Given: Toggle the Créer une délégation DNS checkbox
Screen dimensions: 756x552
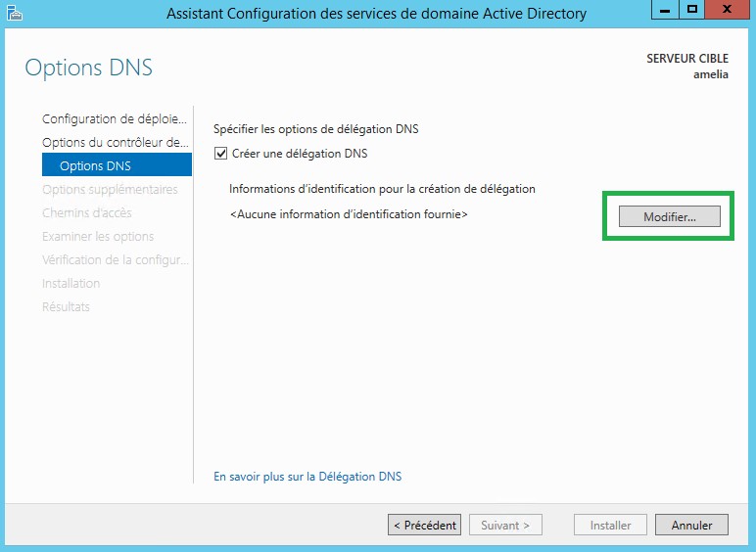Looking at the screenshot, I should [220, 154].
